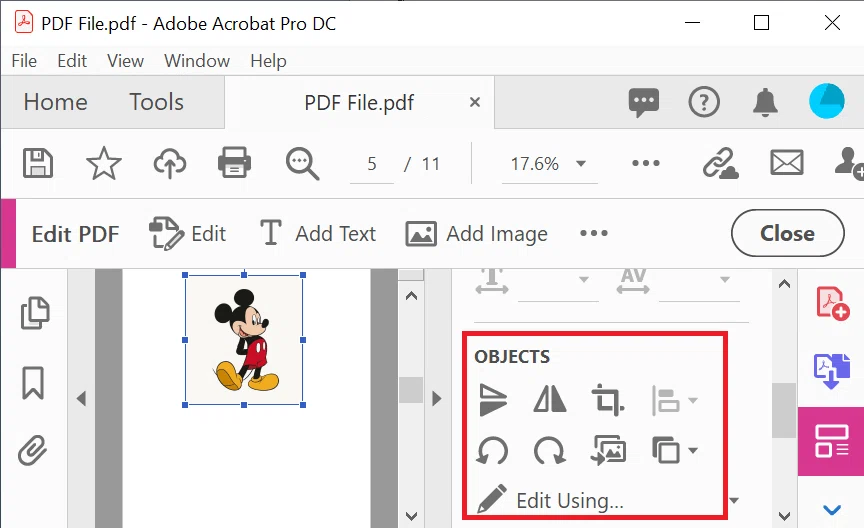Open the View menu
Image resolution: width=864 pixels, height=528 pixels.
(125, 61)
